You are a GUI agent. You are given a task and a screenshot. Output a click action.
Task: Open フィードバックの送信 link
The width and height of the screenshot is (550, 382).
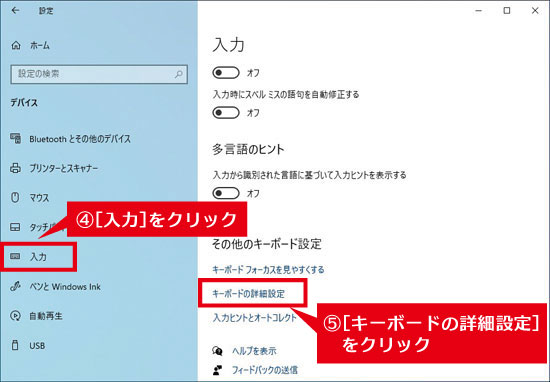click(x=265, y=370)
